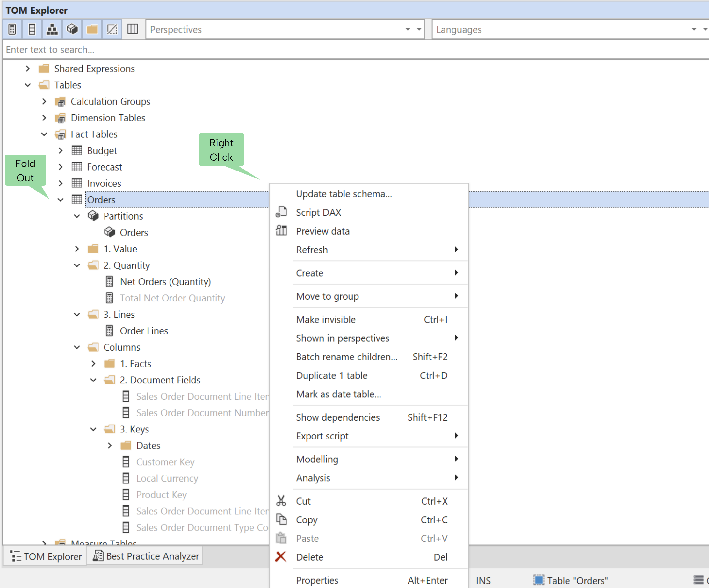Viewport: 709px width, 588px height.
Task: Click the Script DAX icon
Action: (281, 212)
